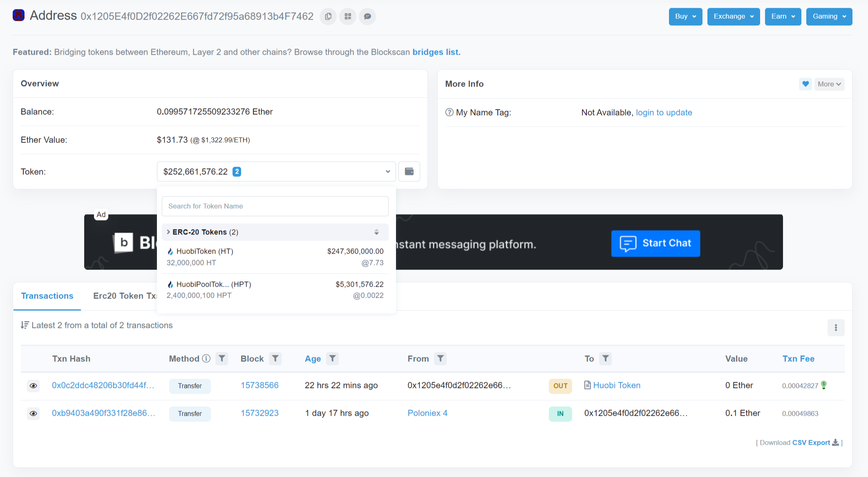Screen dimensions: 868x477
Task: Click the HT value $247,360,000.00
Action: (356, 251)
